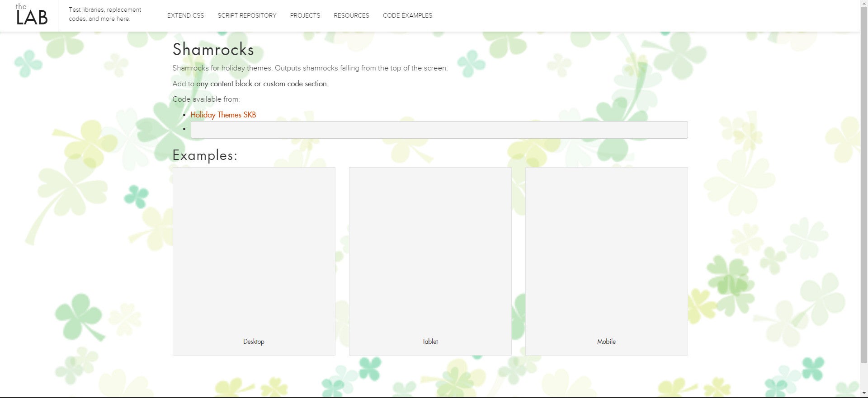
Task: Click the vertical scrollbar thumb
Action: click(x=864, y=181)
